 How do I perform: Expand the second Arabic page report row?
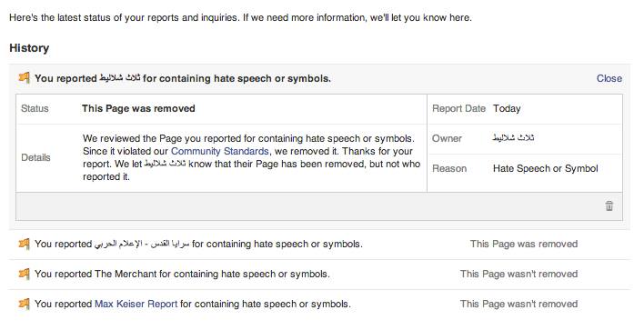[319, 245]
